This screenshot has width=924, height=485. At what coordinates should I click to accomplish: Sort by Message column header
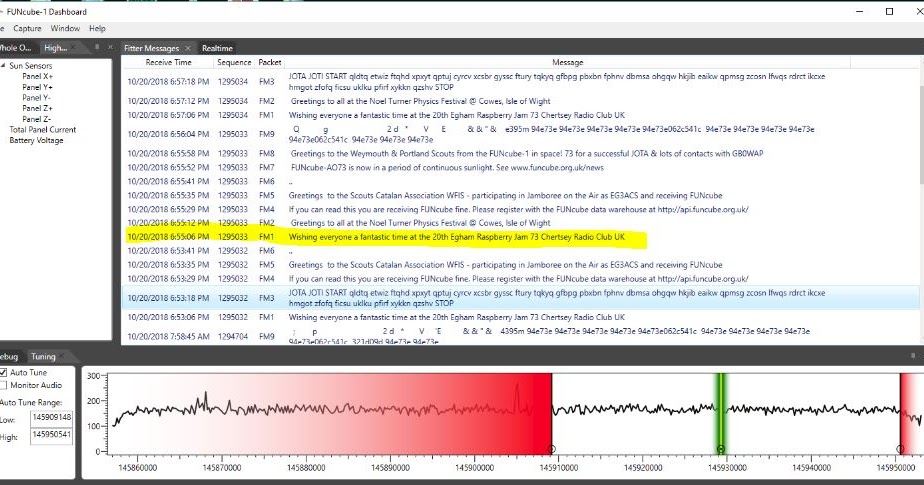point(567,62)
